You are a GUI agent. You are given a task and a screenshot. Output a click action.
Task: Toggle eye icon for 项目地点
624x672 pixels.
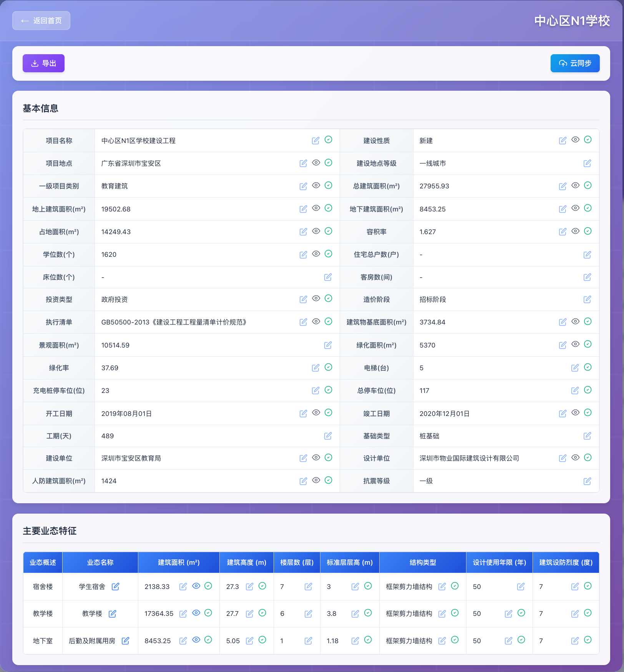pyautogui.click(x=316, y=163)
